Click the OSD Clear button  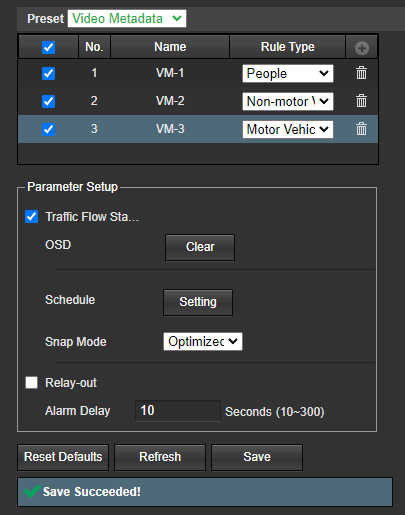pyautogui.click(x=200, y=247)
